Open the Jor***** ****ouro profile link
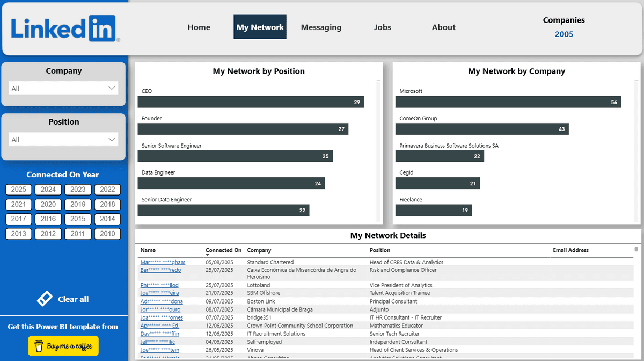This screenshot has width=644, height=361. click(x=160, y=309)
